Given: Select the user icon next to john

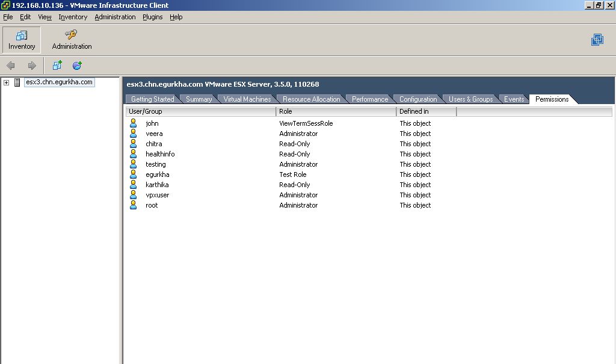Looking at the screenshot, I should [134, 123].
